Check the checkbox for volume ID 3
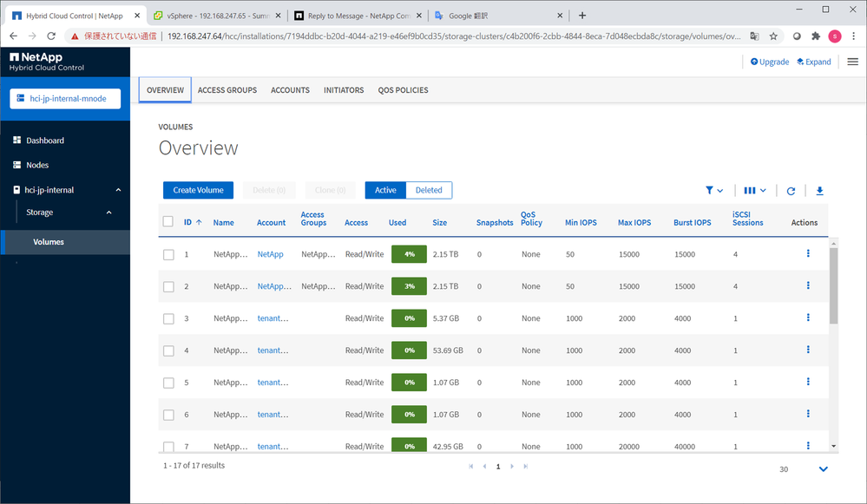 coord(169,318)
